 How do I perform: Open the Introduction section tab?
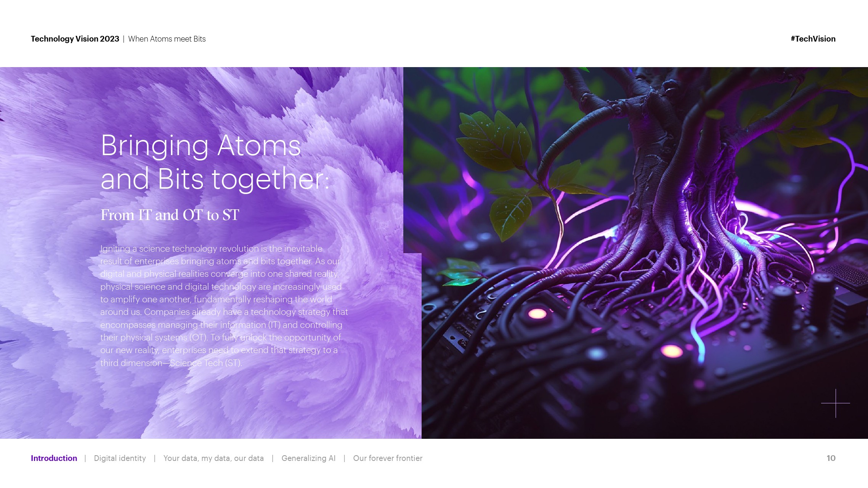click(54, 458)
